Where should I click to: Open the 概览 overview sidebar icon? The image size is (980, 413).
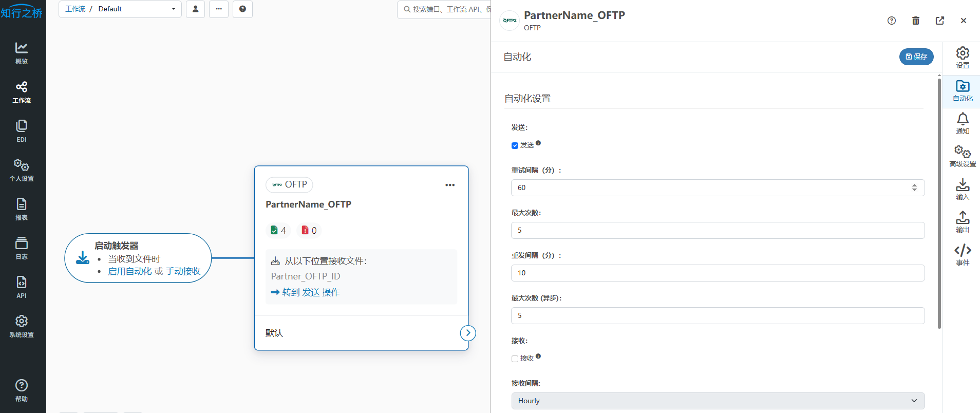[22, 53]
